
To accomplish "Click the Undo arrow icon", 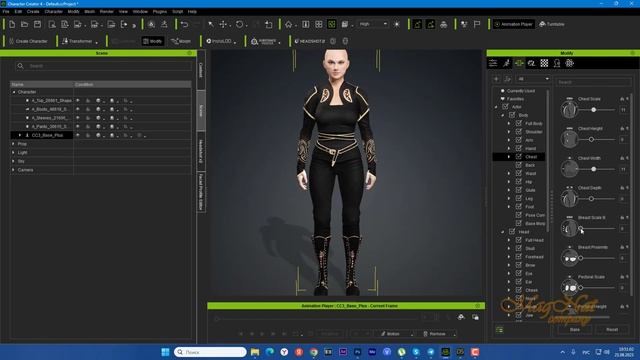I will 184,24.
